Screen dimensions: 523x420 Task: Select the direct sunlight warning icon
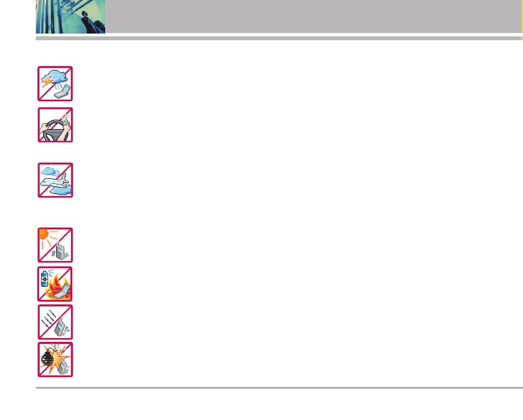55,245
